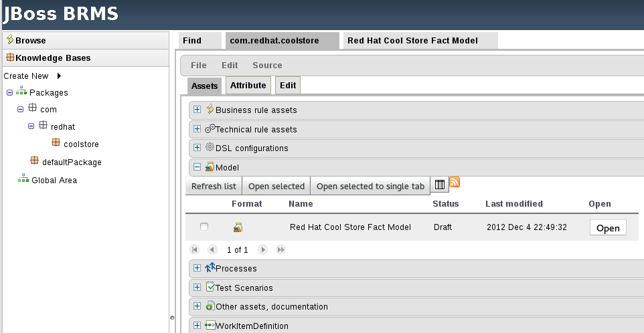
Task: Open the Source menu
Action: click(267, 66)
